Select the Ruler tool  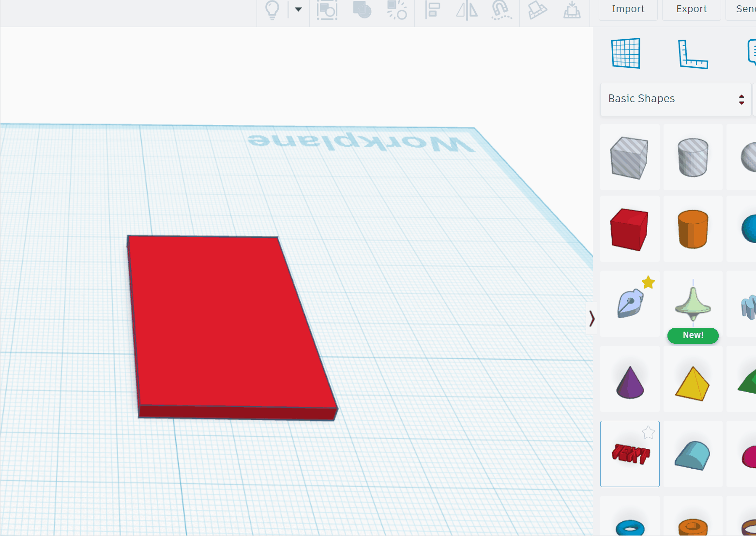click(x=693, y=54)
